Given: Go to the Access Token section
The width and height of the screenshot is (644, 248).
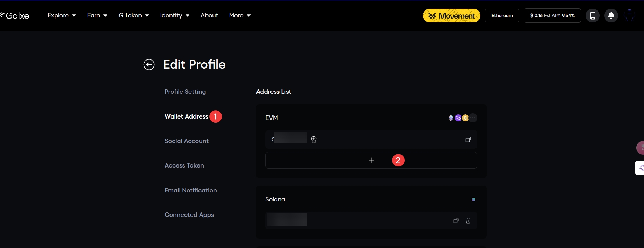Looking at the screenshot, I should [x=184, y=165].
